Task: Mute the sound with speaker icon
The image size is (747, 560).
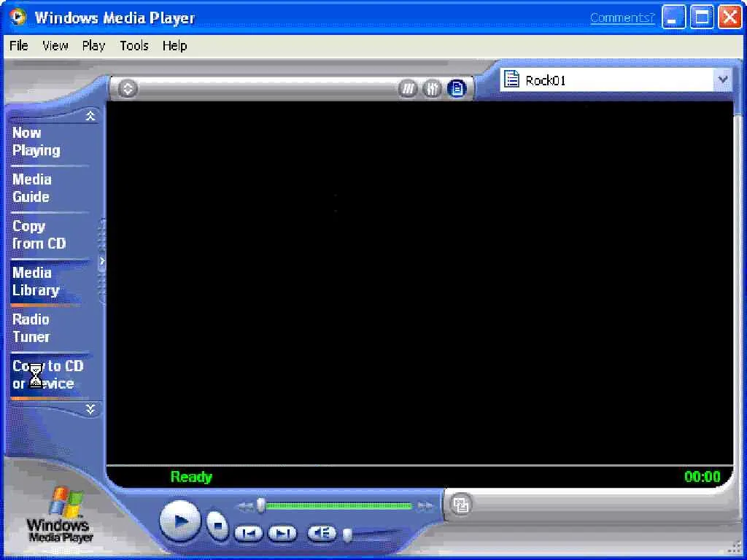Action: [322, 533]
